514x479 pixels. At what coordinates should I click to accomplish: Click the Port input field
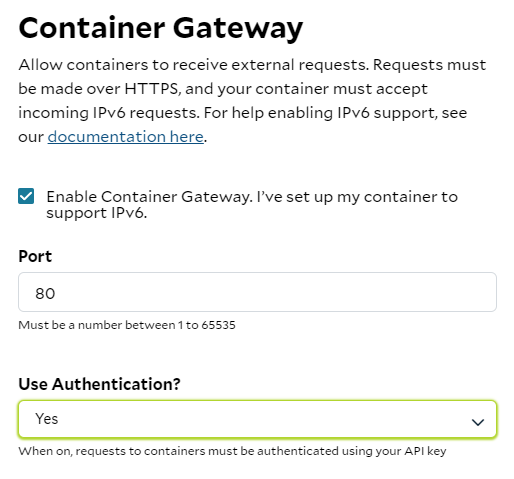pyautogui.click(x=257, y=292)
